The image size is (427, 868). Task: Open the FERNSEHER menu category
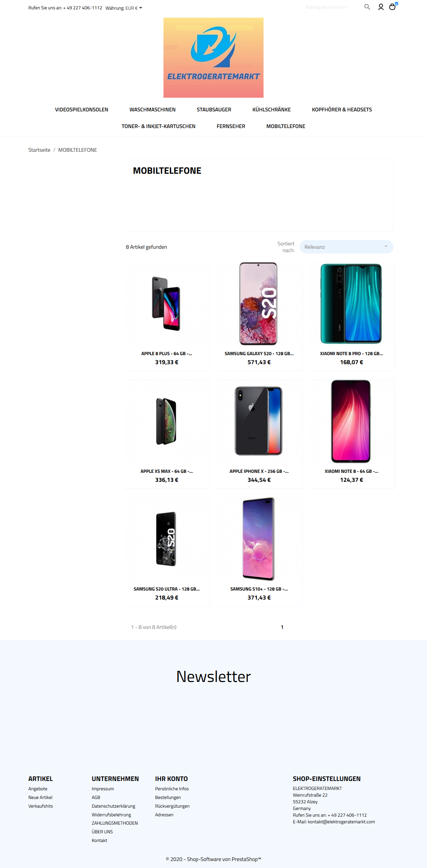231,126
